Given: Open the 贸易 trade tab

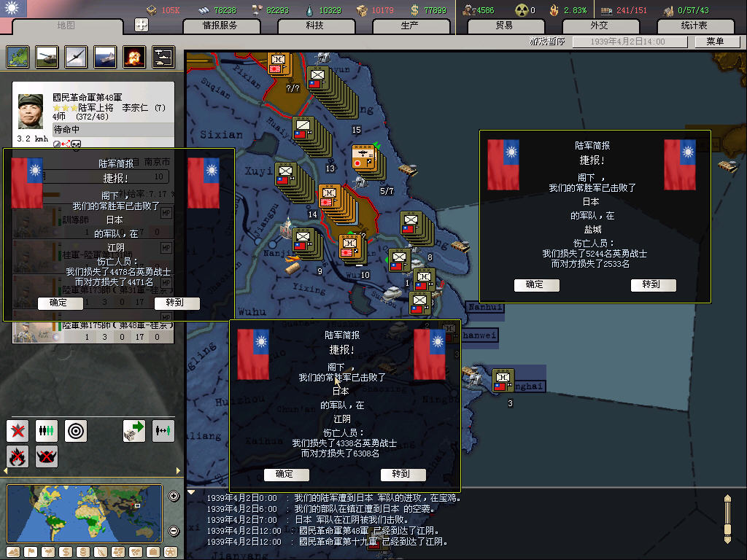Looking at the screenshot, I should (505, 26).
